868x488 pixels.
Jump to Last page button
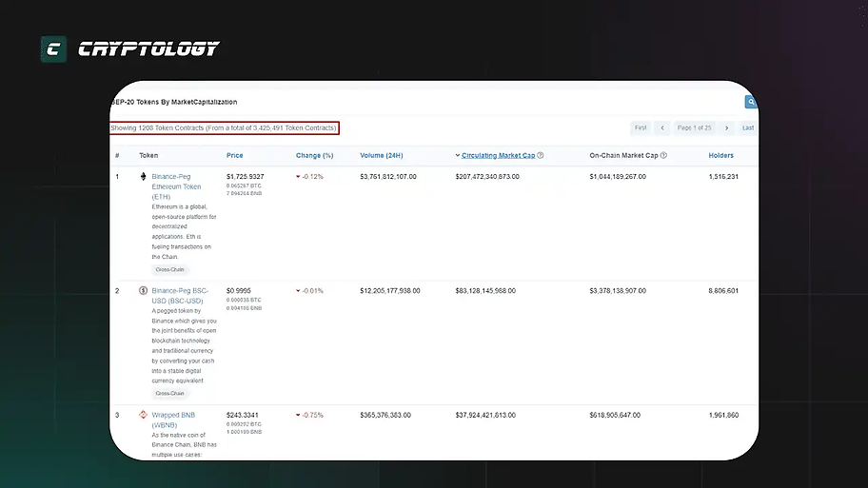[x=748, y=127]
